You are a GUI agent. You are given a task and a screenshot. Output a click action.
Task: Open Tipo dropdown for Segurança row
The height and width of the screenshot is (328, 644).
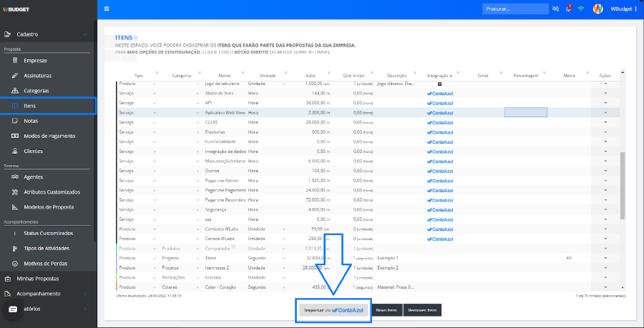pyautogui.click(x=155, y=210)
